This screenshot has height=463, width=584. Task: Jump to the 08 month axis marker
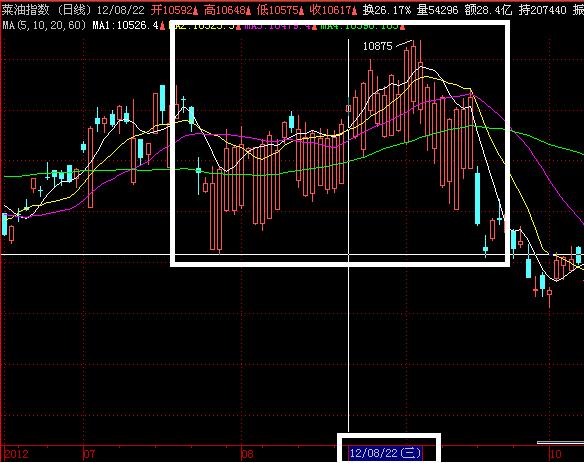[x=247, y=454]
